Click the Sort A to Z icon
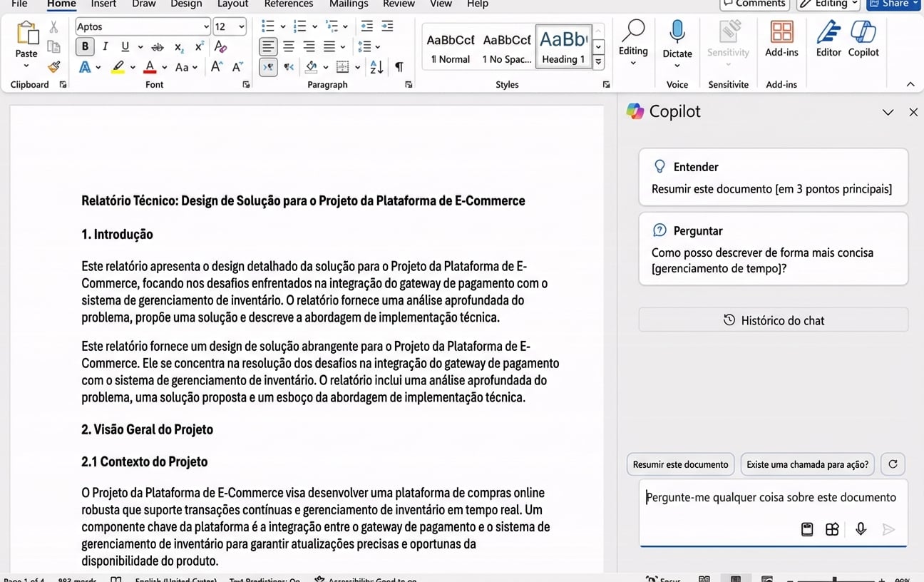The image size is (924, 582). tap(376, 67)
